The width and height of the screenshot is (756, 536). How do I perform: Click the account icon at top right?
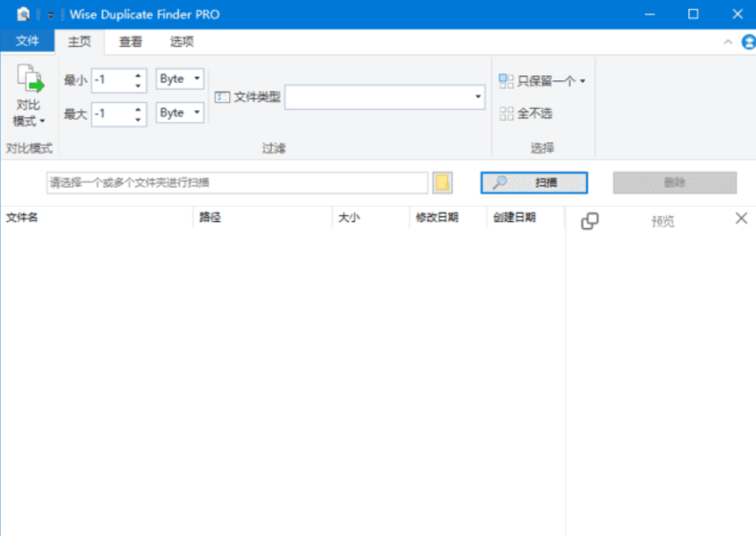pos(749,42)
